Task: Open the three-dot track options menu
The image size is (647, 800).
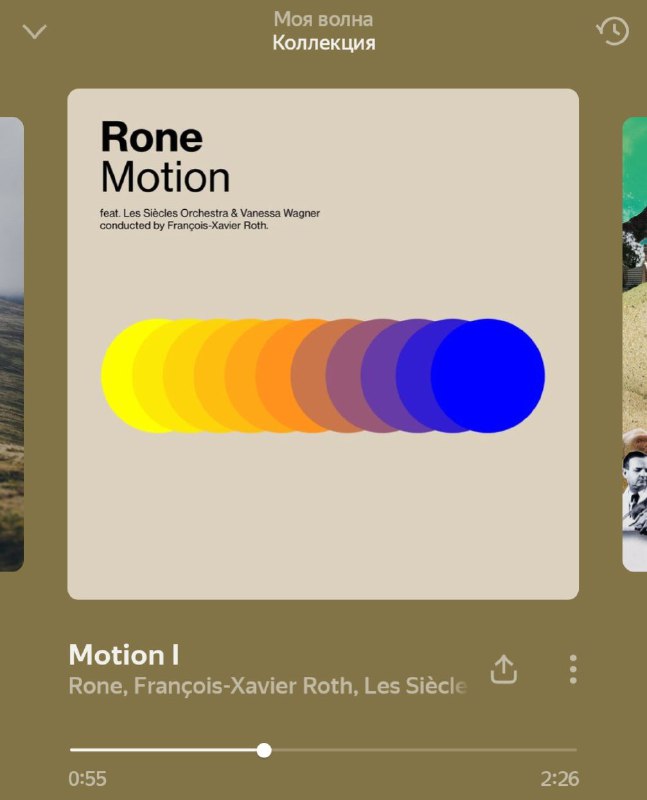Action: click(573, 669)
